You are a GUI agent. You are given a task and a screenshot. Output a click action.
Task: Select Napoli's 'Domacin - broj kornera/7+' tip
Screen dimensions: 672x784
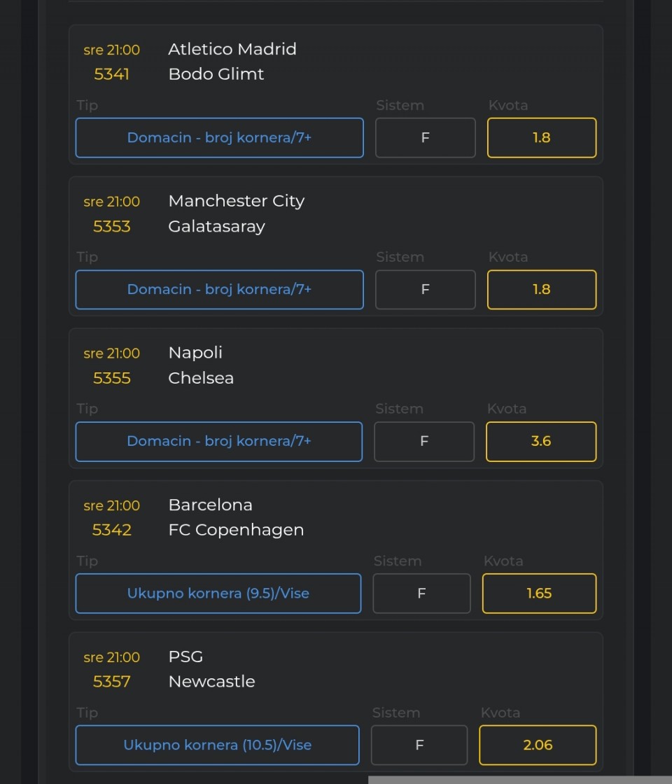[x=218, y=442]
